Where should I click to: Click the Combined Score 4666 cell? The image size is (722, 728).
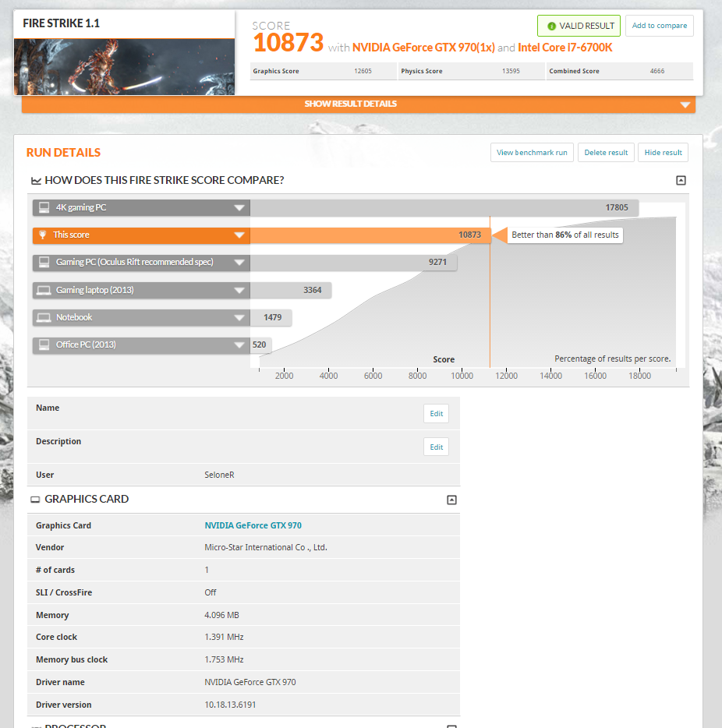tap(619, 71)
